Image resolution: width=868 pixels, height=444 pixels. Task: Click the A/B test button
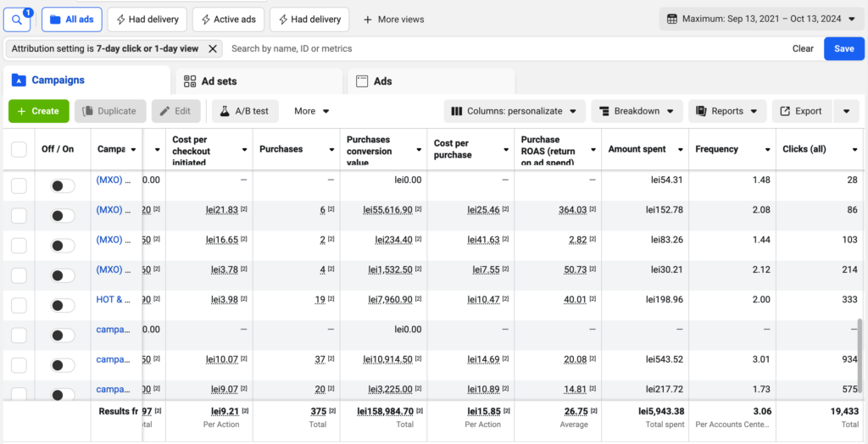coord(245,111)
